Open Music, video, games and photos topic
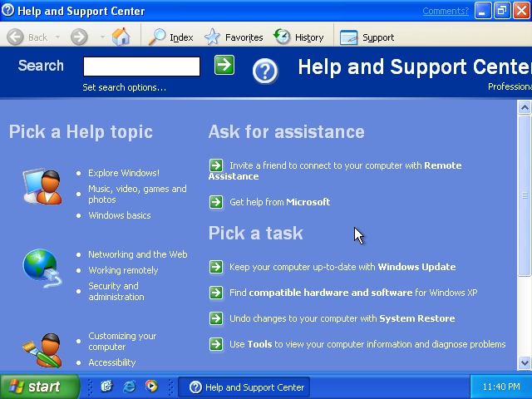Image resolution: width=532 pixels, height=399 pixels. [137, 194]
